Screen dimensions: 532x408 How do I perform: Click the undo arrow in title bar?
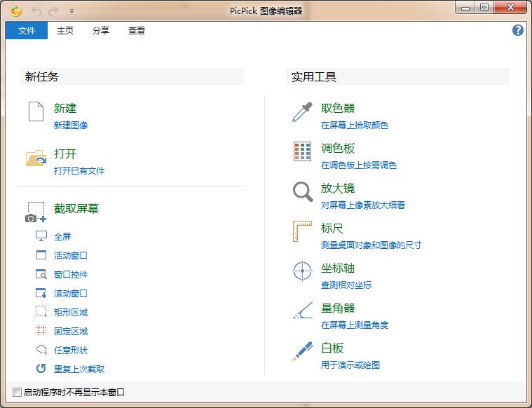click(x=36, y=11)
